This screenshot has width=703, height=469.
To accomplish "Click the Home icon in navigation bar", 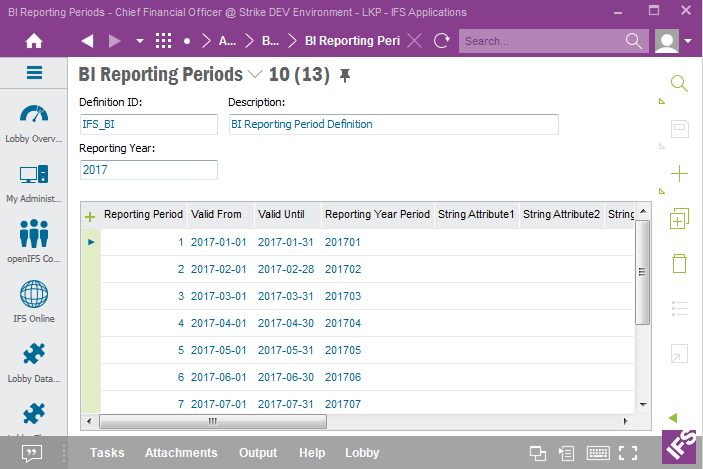I will (x=34, y=41).
